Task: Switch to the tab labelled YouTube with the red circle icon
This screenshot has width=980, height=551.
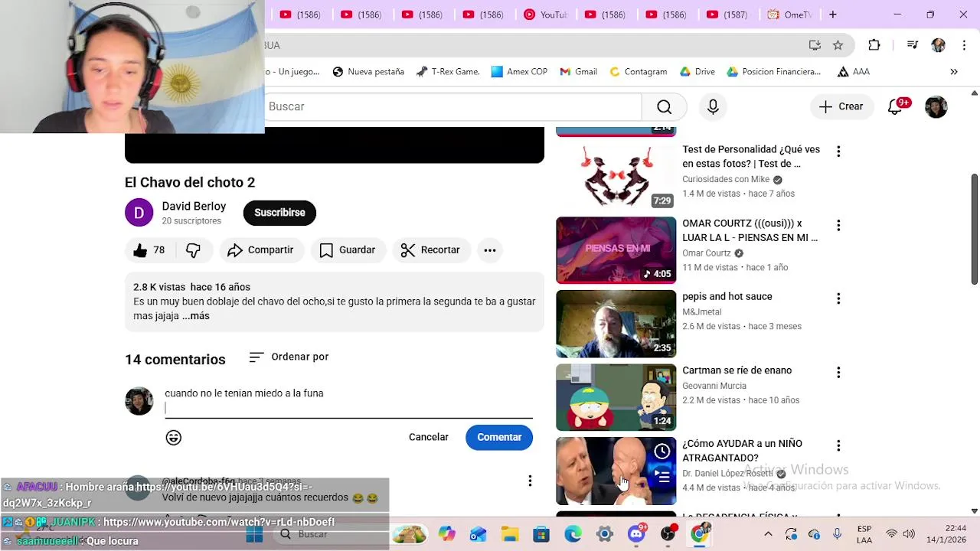Action: [545, 15]
